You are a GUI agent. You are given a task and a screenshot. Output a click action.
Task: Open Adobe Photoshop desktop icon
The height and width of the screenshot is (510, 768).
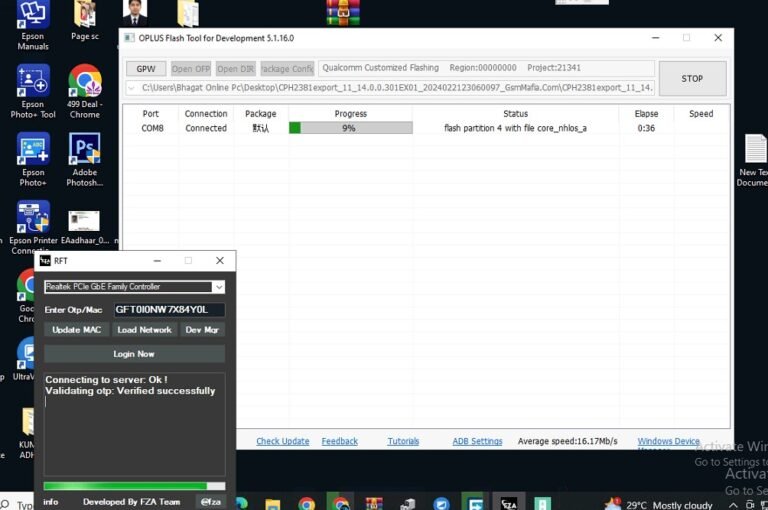pos(85,159)
